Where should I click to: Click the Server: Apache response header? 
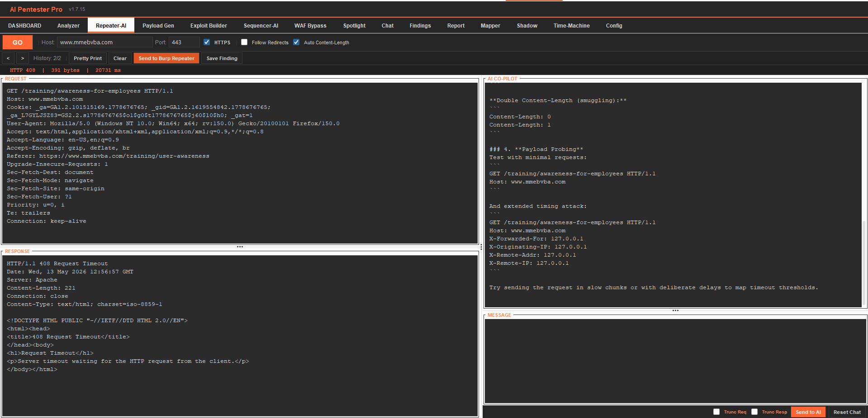tap(32, 280)
